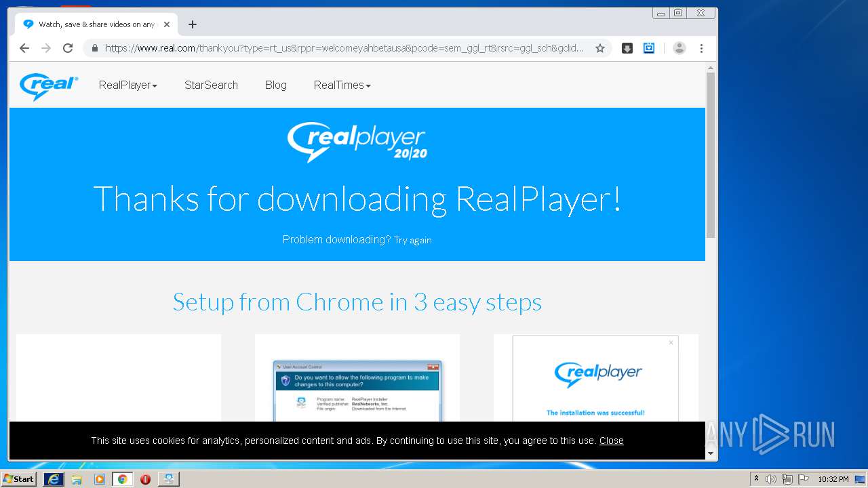Click the small X on the third step card

coord(671,342)
